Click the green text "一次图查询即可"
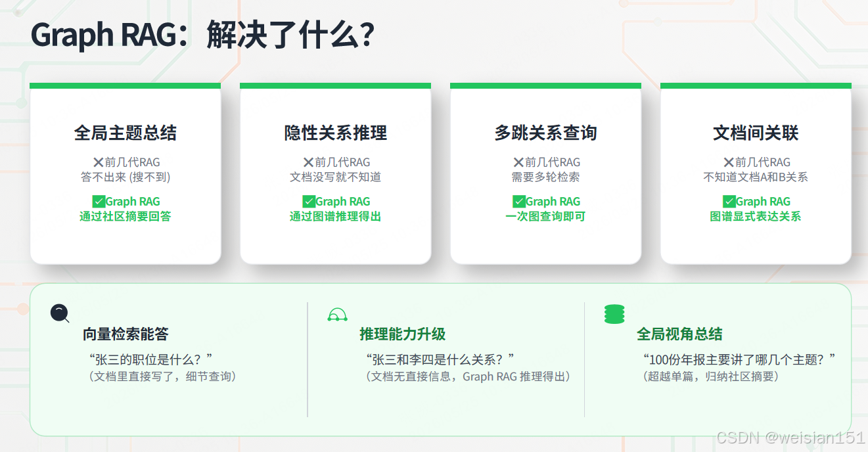 point(545,216)
